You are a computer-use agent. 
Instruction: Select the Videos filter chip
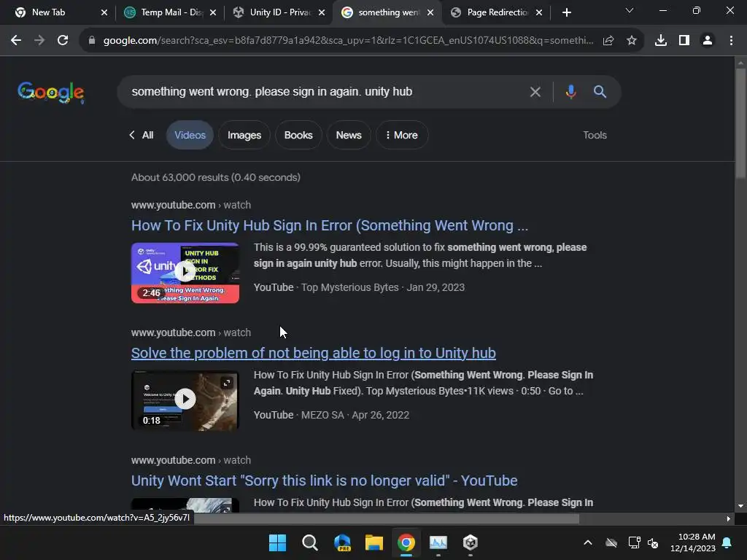click(x=190, y=135)
